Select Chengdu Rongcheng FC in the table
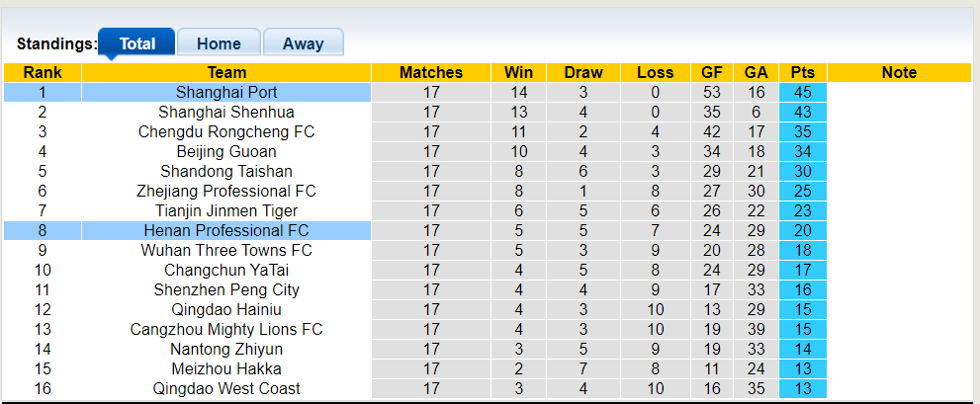The width and height of the screenshot is (980, 404). (x=226, y=131)
